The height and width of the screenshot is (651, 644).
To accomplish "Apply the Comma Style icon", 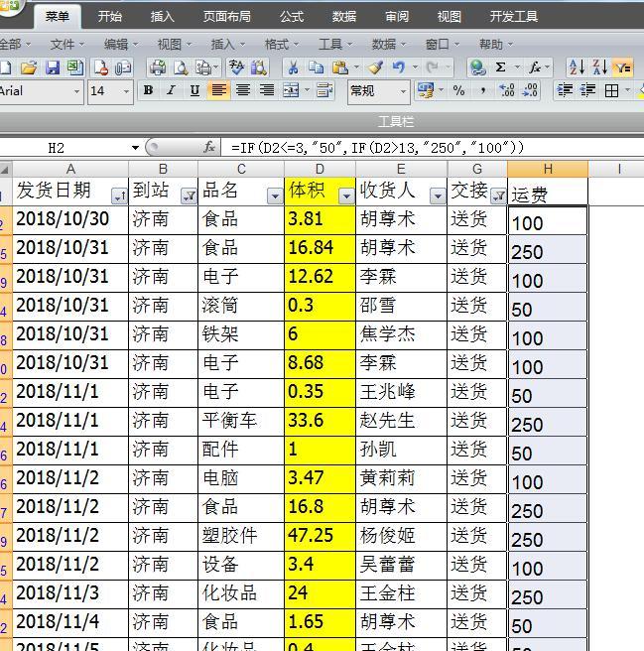I will coord(483,90).
